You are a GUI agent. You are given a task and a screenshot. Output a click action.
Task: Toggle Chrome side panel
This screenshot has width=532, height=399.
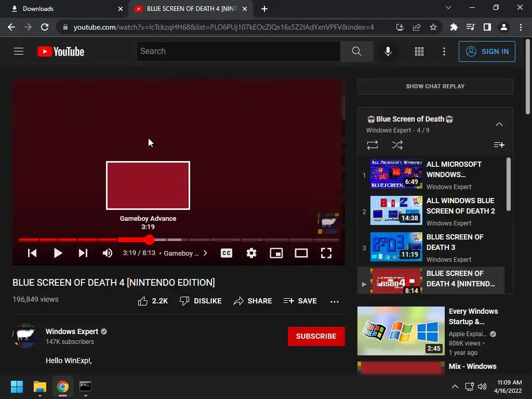coord(487,27)
